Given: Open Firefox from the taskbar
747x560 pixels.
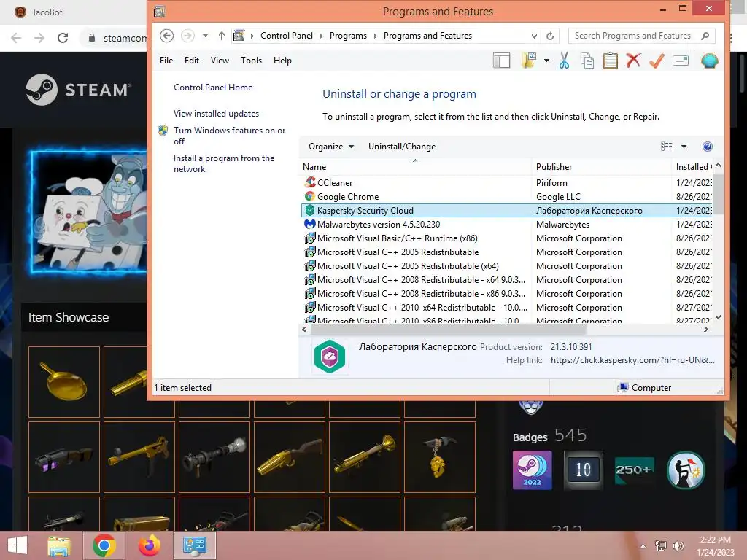Looking at the screenshot, I should [x=149, y=545].
